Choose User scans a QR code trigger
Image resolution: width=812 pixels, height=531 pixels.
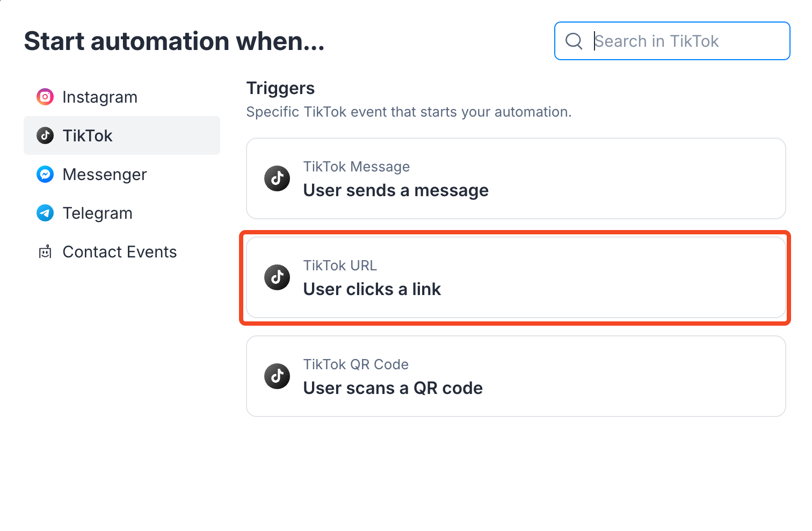(x=516, y=376)
